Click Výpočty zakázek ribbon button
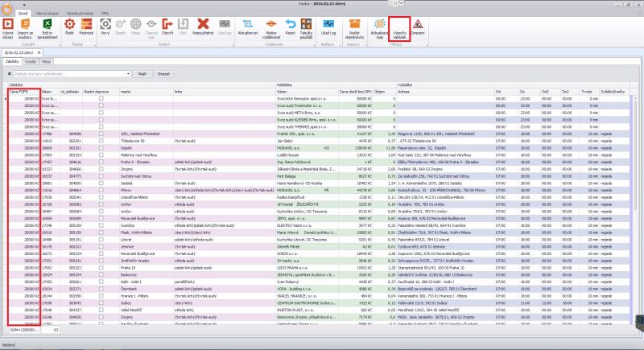Image resolution: width=644 pixels, height=350 pixels. pyautogui.click(x=399, y=29)
